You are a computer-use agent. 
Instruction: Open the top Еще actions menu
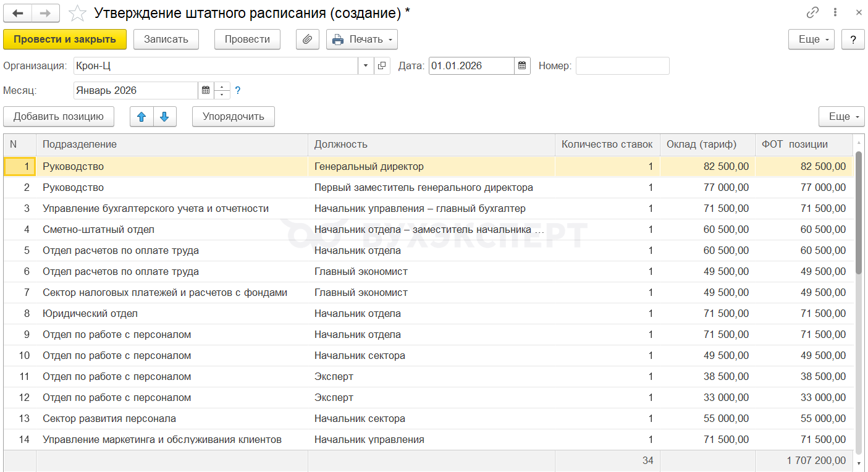[811, 40]
